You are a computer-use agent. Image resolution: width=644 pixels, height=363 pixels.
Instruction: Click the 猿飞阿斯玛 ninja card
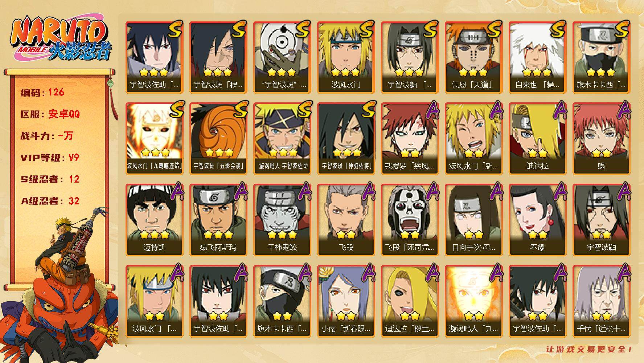coord(218,220)
